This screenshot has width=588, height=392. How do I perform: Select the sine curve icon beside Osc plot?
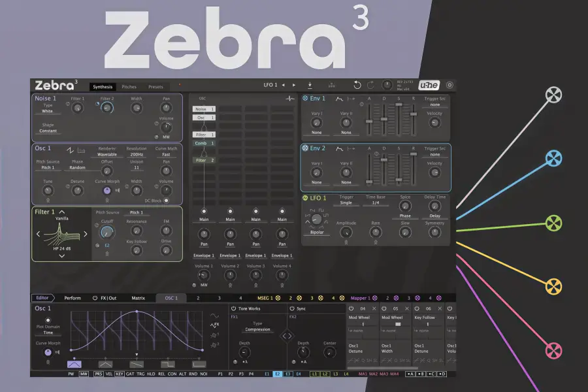(214, 316)
